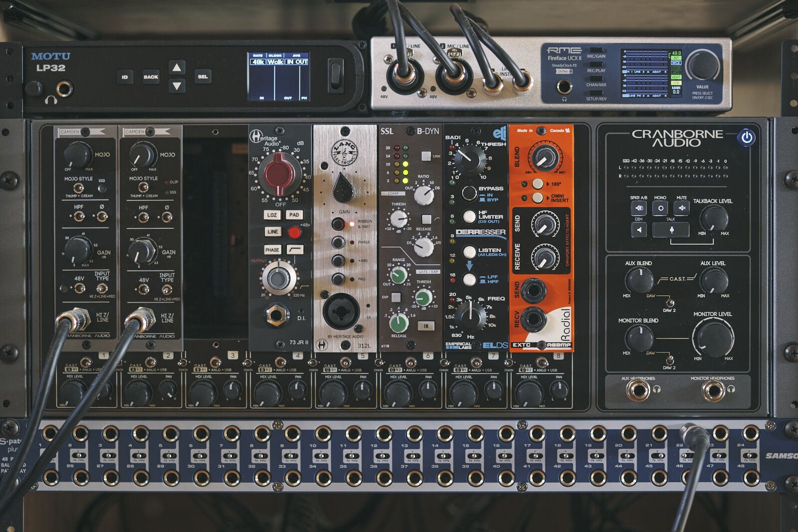
Task: Select bottom-row jack 44 on Samson patchbay
Action: pyautogui.click(x=628, y=478)
